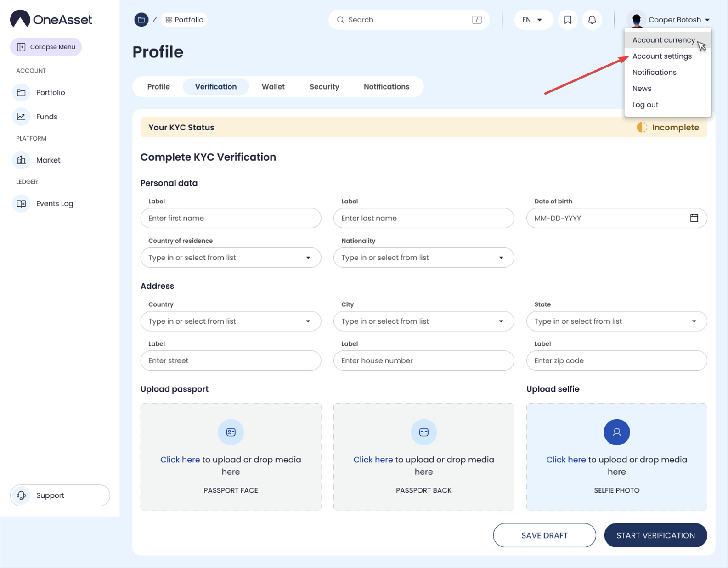Click the bookmark icon in top bar
Screen dimensions: 728x568
pyautogui.click(x=568, y=20)
